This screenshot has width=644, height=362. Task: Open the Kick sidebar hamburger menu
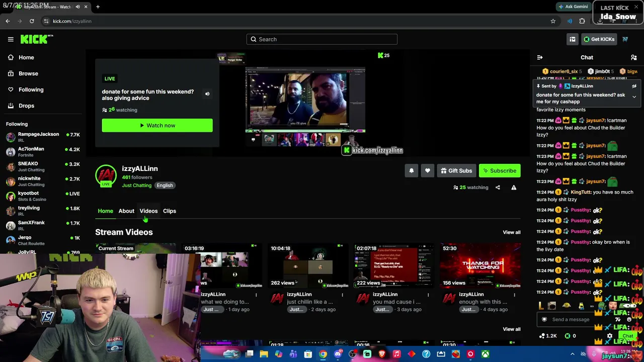point(11,39)
